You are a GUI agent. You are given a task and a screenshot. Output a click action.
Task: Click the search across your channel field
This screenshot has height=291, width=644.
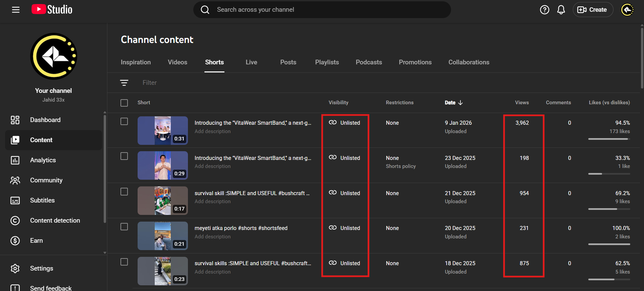[322, 10]
